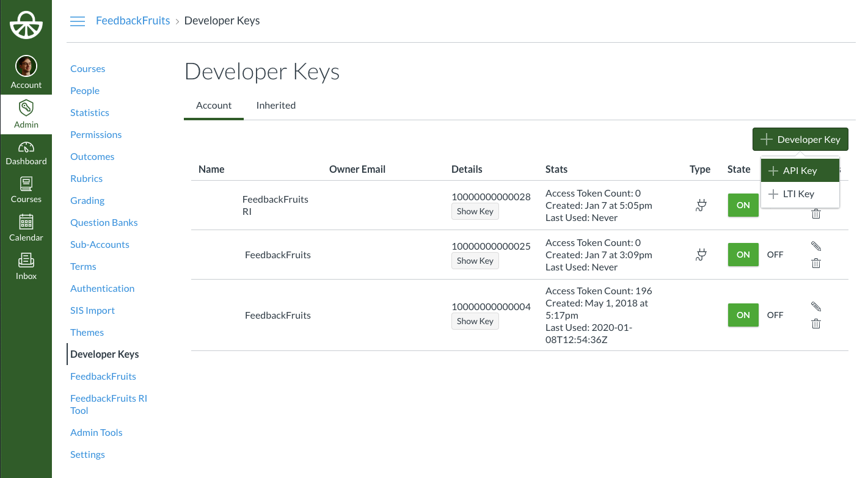Turn ON key ending 0025
This screenshot has width=868, height=478.
[x=743, y=255]
